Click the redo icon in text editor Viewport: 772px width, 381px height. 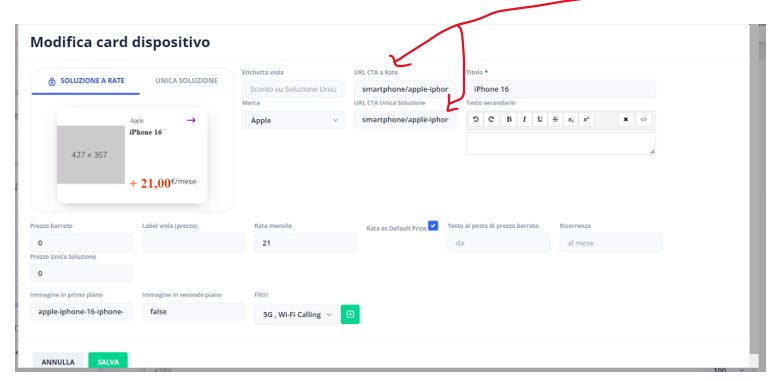(x=491, y=120)
